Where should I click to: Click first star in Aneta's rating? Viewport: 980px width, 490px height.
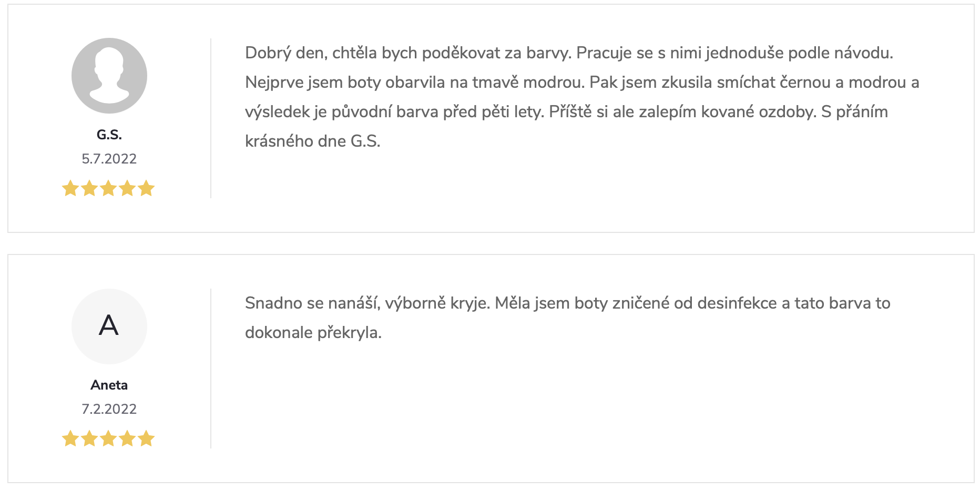point(70,438)
